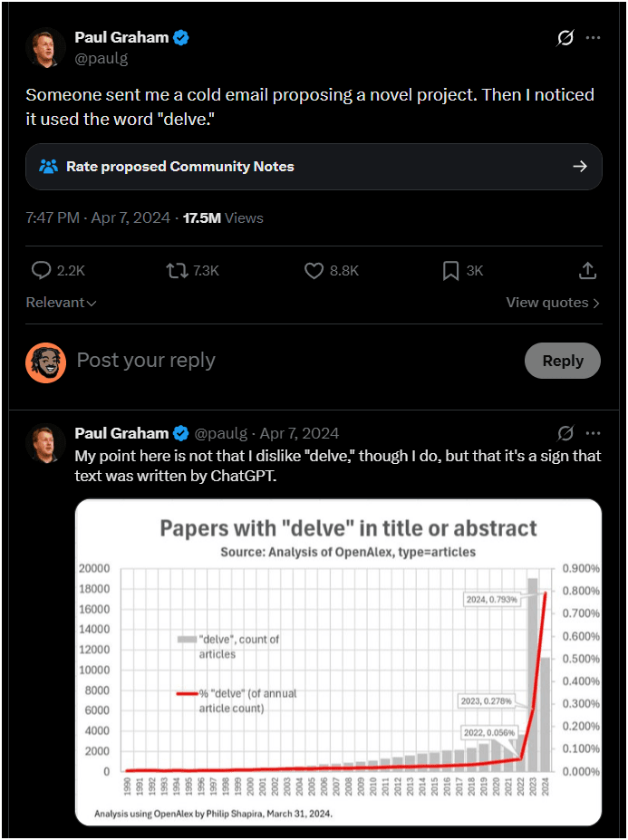Viewport: 628px width, 840px height.
Task: Click the Grok icon on reply tweet
Action: [x=565, y=433]
